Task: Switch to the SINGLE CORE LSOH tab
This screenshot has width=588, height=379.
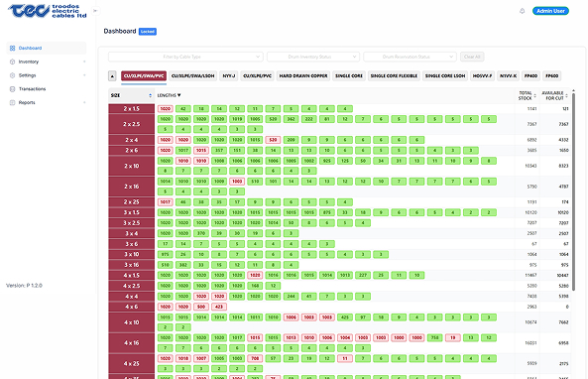Action: pyautogui.click(x=445, y=75)
